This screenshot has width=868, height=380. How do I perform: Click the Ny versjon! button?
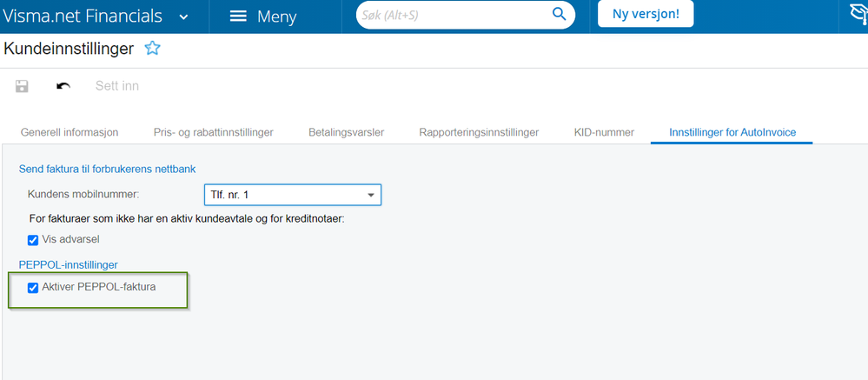pos(646,15)
